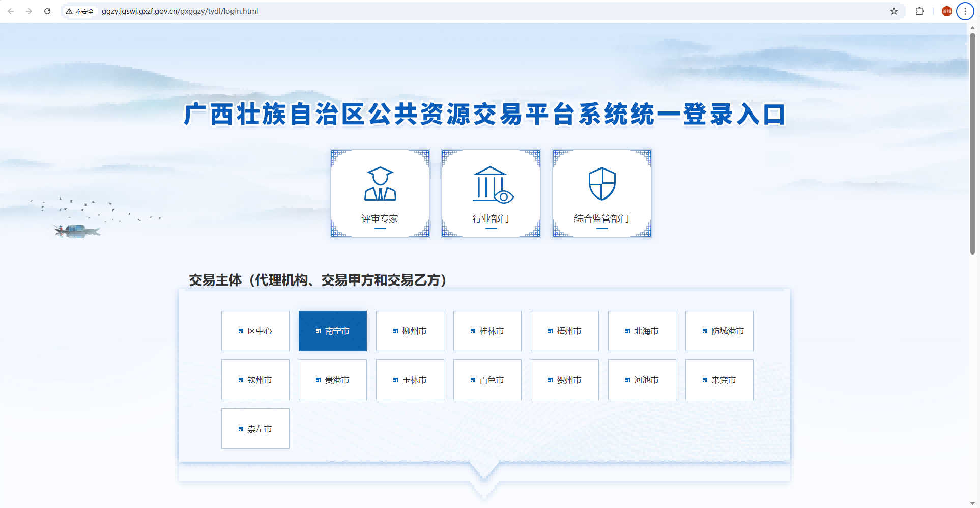This screenshot has height=508, width=980.
Task: Click the forward navigation arrow
Action: coord(29,11)
